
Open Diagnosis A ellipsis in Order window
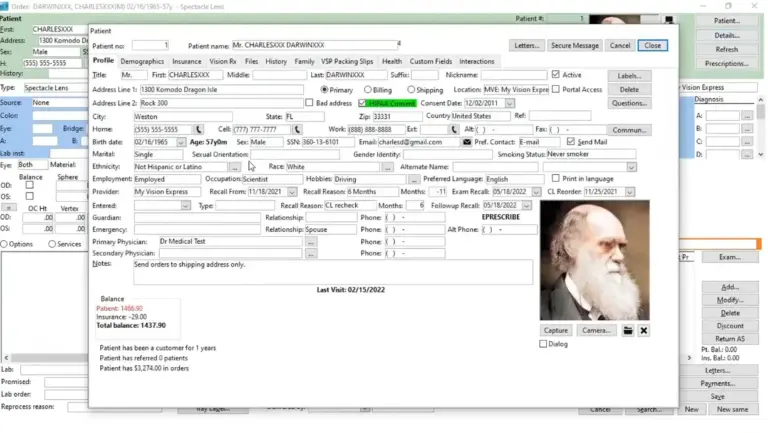[747, 116]
